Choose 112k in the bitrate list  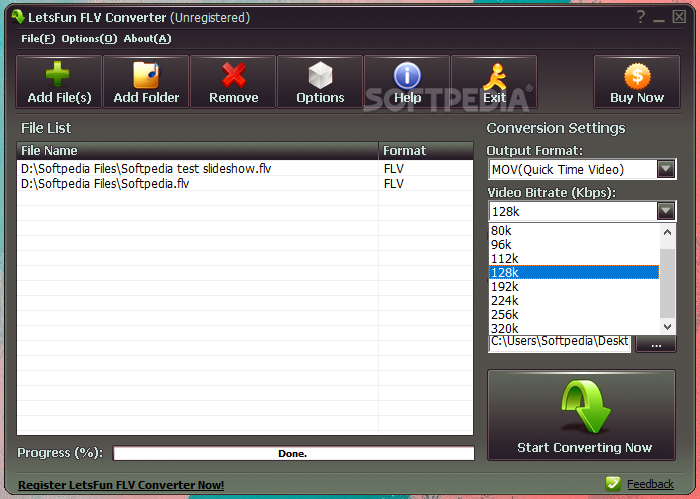(x=574, y=258)
